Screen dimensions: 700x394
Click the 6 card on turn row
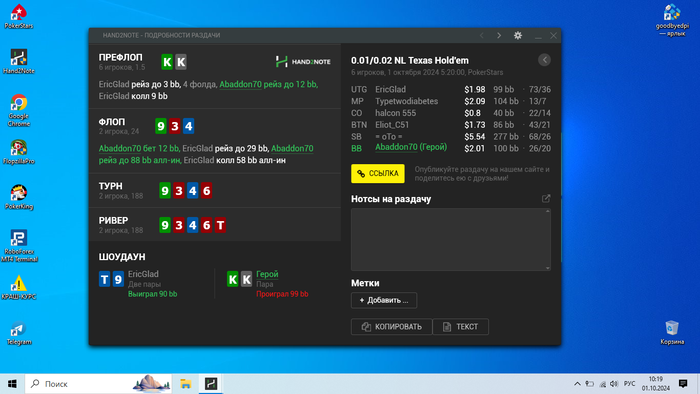click(x=206, y=191)
